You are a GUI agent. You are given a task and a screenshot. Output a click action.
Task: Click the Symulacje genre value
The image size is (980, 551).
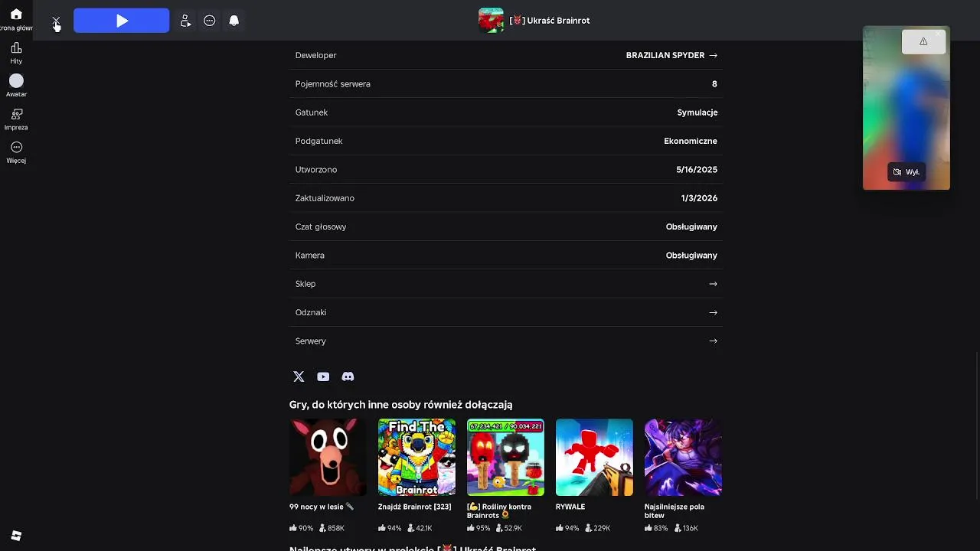coord(697,112)
